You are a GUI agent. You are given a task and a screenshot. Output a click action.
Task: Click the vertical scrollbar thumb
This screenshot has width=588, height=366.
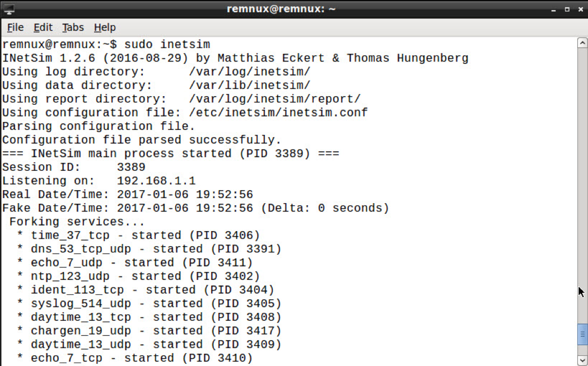[582, 334]
